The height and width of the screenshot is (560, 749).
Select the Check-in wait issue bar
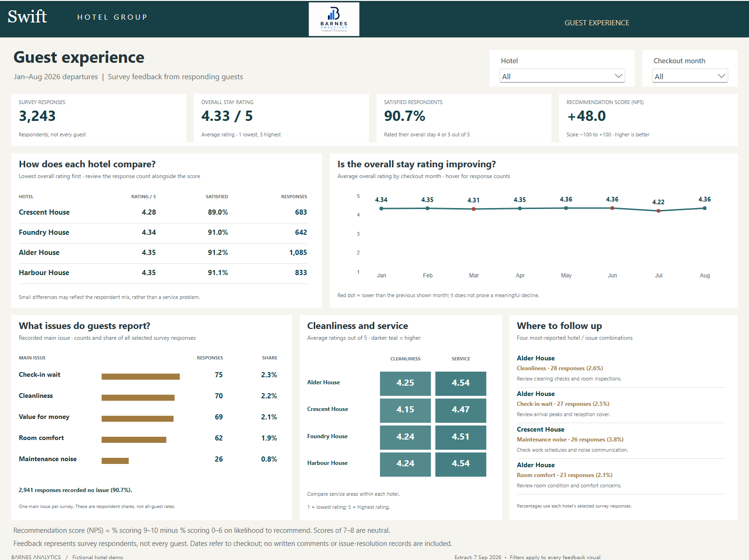[x=141, y=376]
